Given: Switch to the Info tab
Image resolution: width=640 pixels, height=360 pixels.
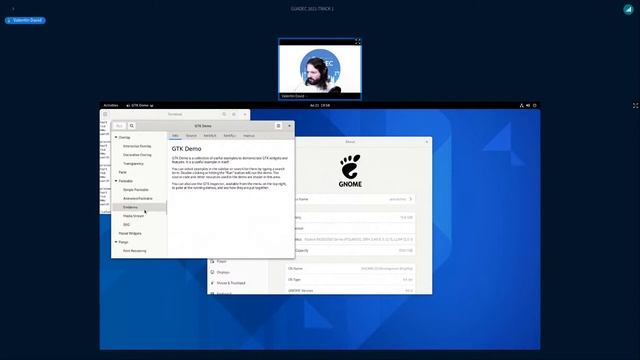Looking at the screenshot, I should pyautogui.click(x=175, y=136).
